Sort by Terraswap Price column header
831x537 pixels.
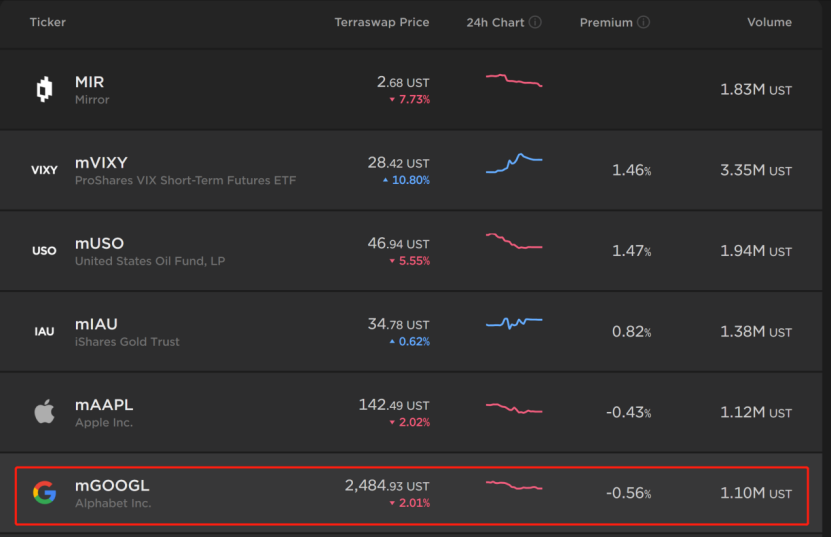tap(381, 22)
